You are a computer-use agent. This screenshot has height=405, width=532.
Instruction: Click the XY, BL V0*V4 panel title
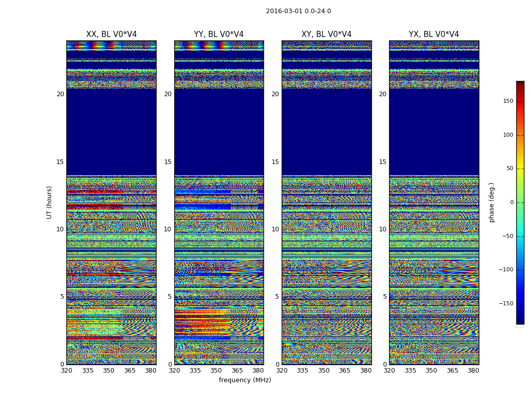point(326,34)
